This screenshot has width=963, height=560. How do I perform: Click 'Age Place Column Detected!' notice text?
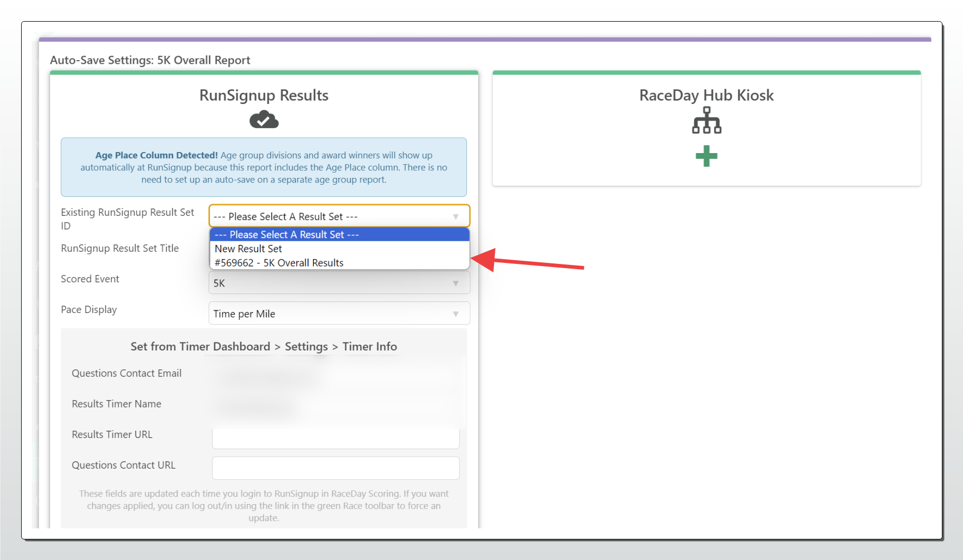[x=156, y=155]
